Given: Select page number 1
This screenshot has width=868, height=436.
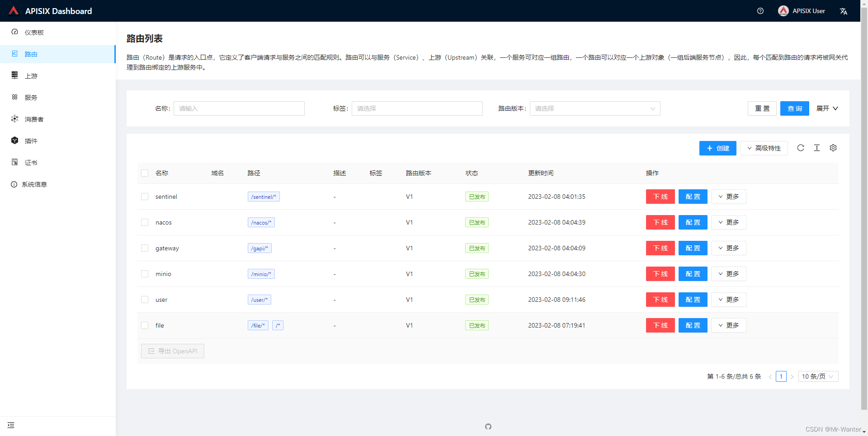Looking at the screenshot, I should click(x=781, y=376).
